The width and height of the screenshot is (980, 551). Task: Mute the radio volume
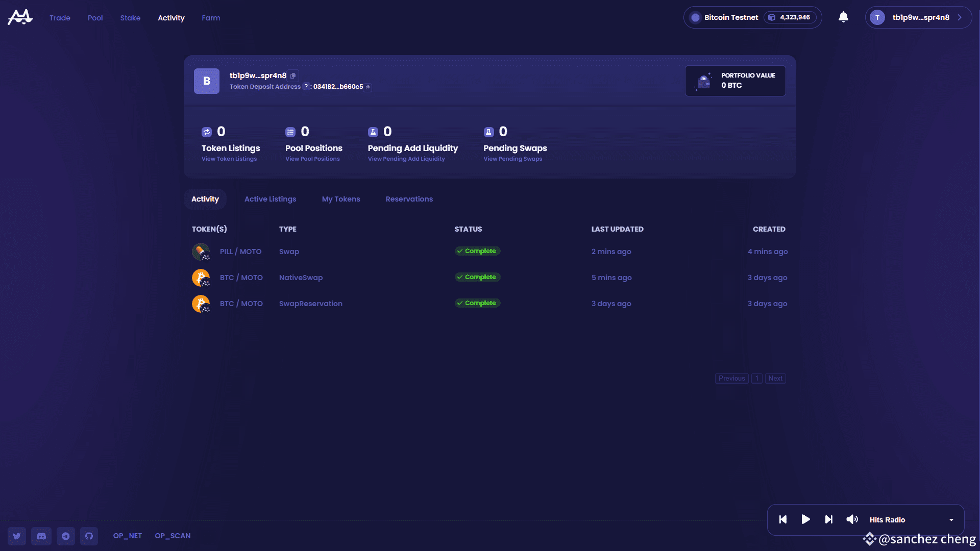click(852, 519)
